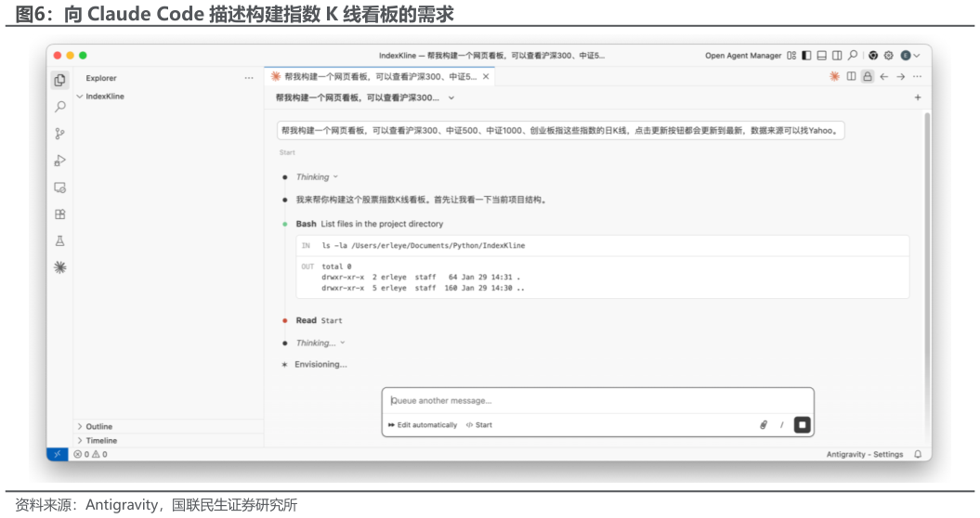Navigate back with left arrow
This screenshot has width=980, height=518.
click(x=883, y=76)
